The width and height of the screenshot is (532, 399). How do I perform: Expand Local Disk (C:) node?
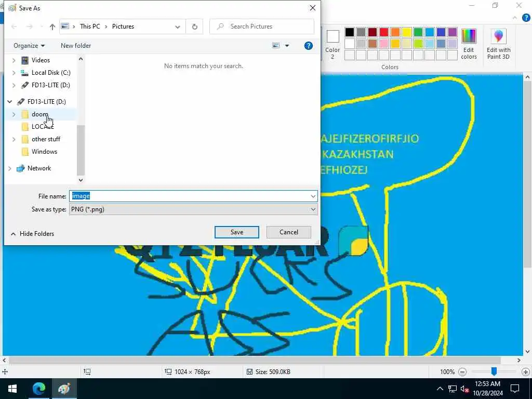[14, 73]
